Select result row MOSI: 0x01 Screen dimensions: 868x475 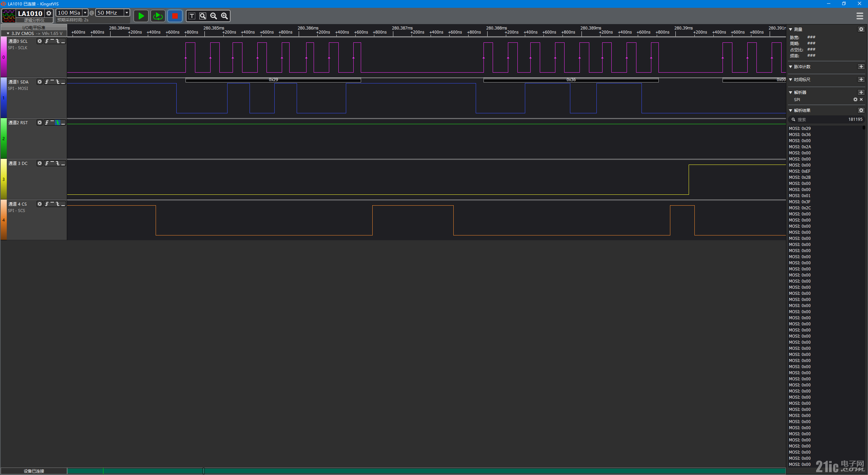pos(825,196)
